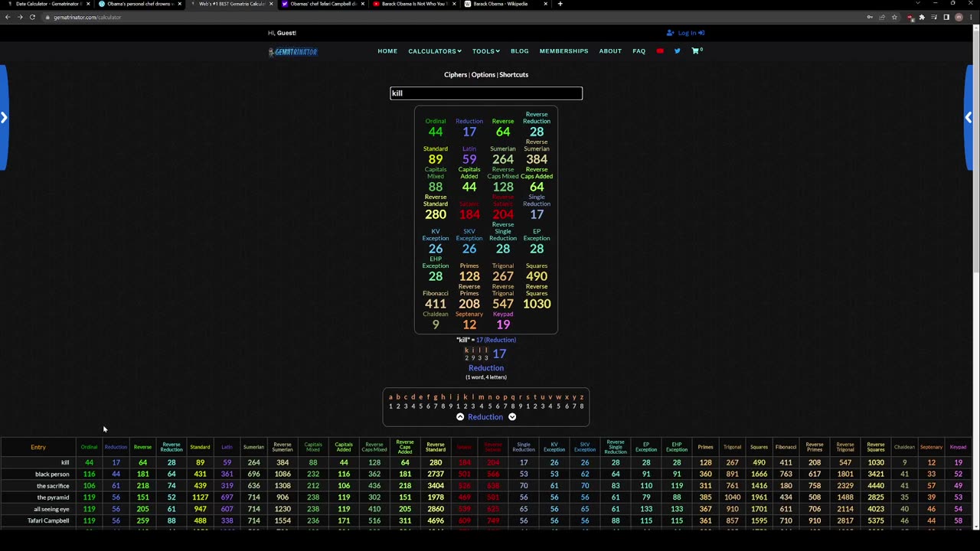Select the Ordinal value 44 in cipher grid

click(x=436, y=132)
